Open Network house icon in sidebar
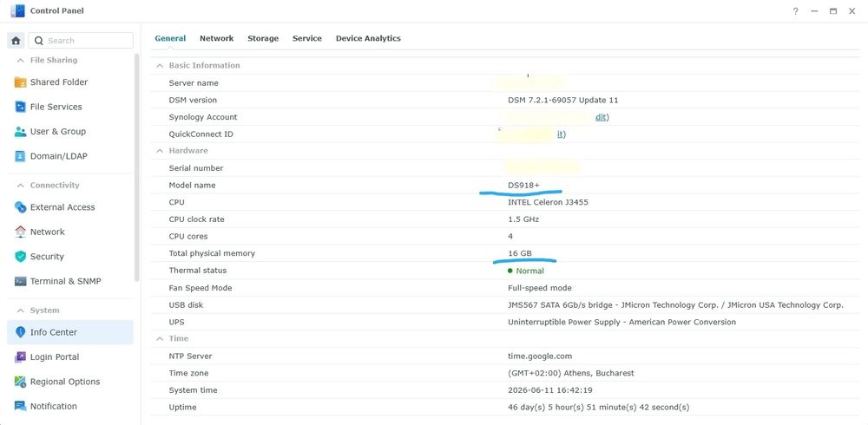868x425 pixels. click(x=21, y=232)
